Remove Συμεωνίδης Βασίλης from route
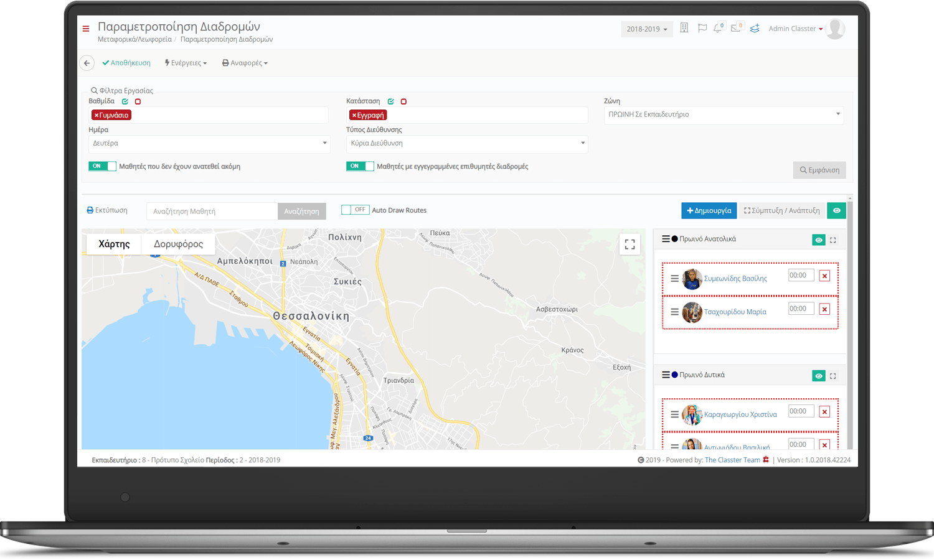Screen dimensions: 934x560 tap(824, 276)
